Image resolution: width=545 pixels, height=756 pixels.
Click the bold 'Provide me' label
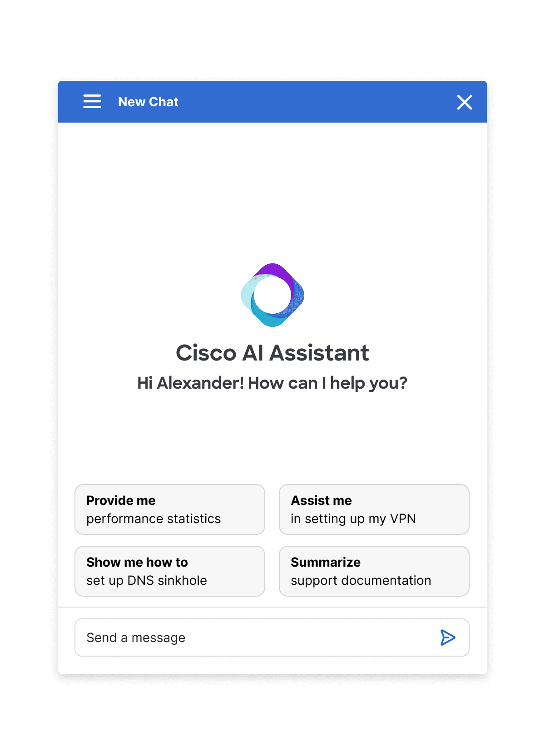pyautogui.click(x=121, y=500)
